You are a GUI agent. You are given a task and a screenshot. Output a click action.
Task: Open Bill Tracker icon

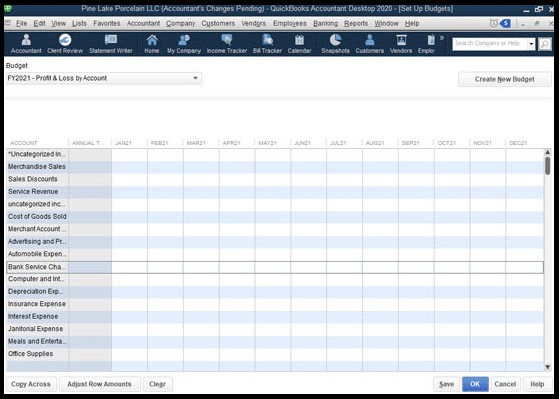point(267,44)
